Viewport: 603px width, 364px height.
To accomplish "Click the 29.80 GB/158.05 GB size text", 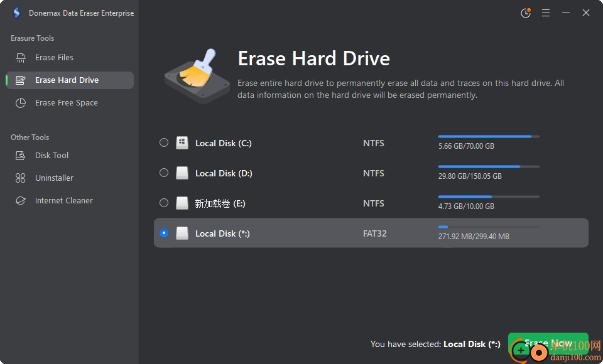I will pos(470,176).
